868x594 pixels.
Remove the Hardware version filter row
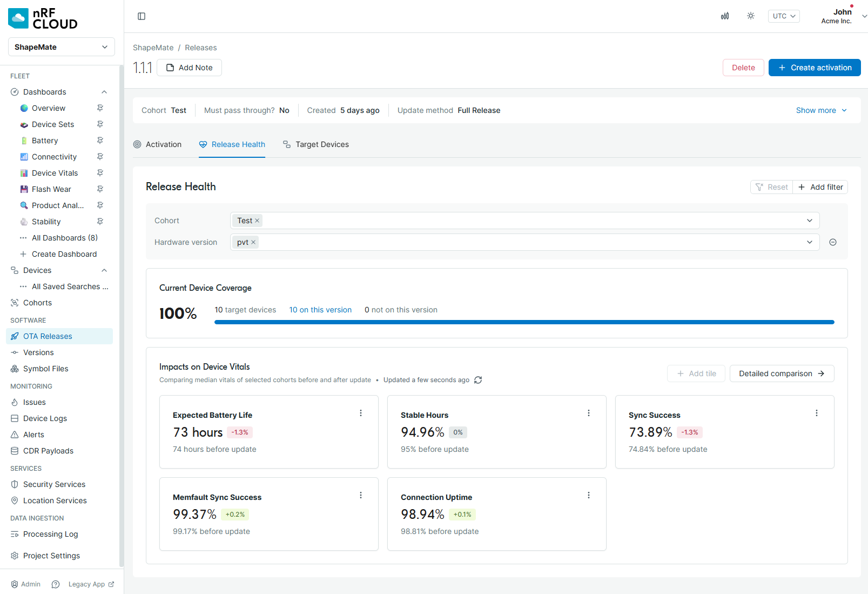pos(833,242)
